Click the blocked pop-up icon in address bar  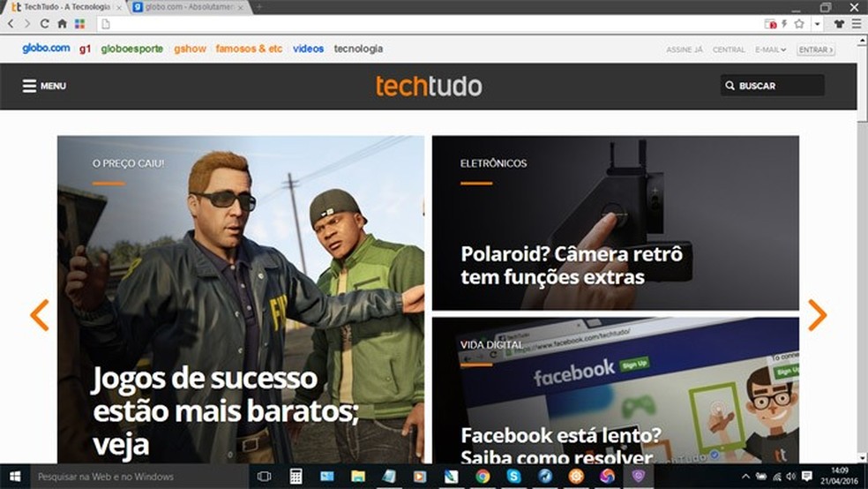(770, 24)
